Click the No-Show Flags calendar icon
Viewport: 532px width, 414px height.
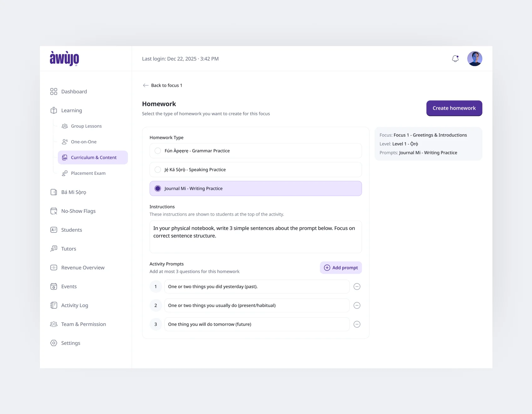pyautogui.click(x=54, y=211)
